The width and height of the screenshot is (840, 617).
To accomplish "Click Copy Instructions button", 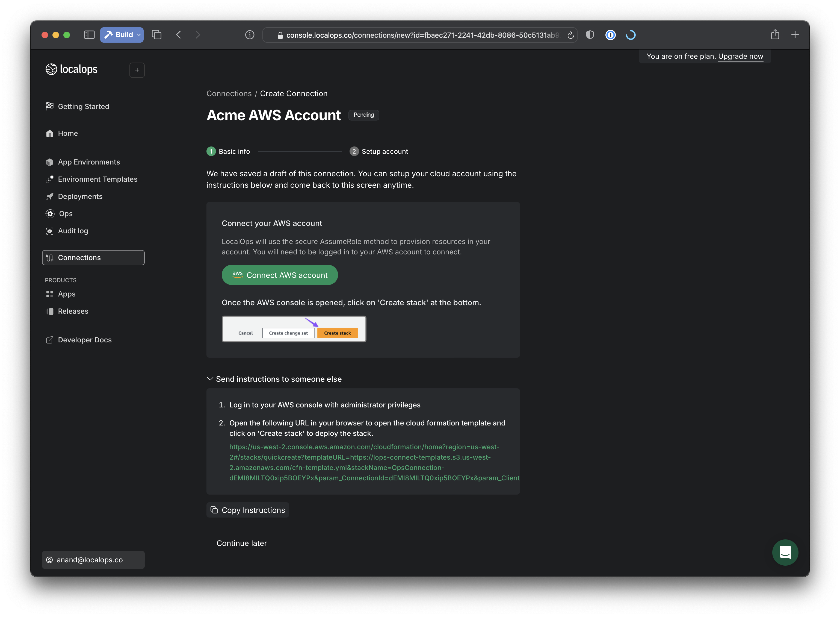I will [247, 510].
